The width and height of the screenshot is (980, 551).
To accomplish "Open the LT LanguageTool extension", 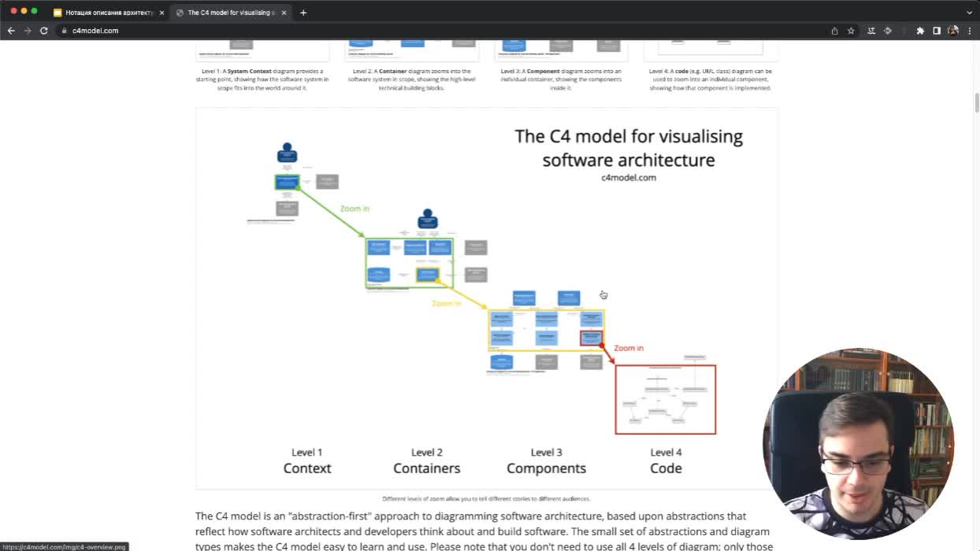I will click(x=871, y=31).
